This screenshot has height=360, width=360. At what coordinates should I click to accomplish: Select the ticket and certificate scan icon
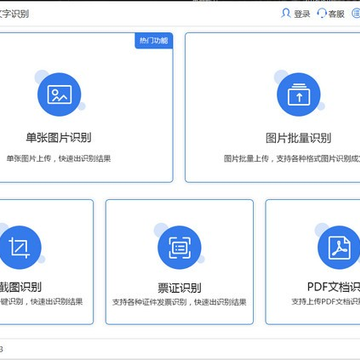(179, 247)
